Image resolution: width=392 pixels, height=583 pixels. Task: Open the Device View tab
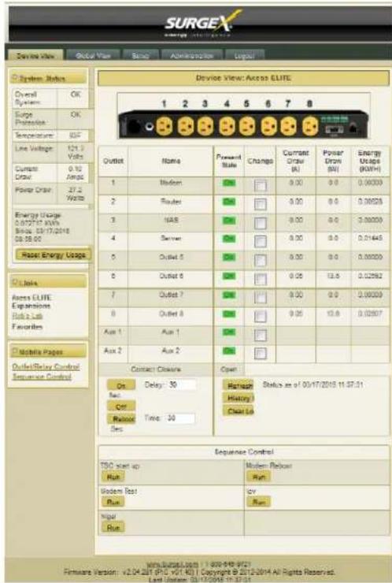coord(35,56)
